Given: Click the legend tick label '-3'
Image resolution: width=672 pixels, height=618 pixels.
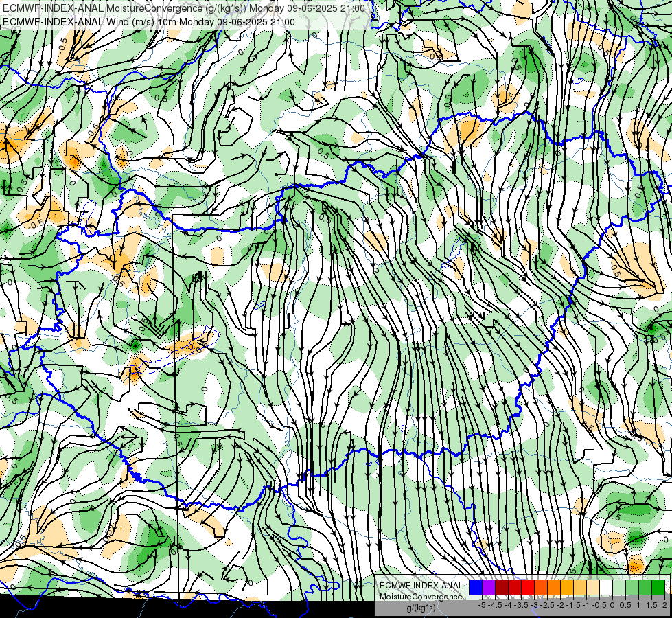Looking at the screenshot, I should (535, 605).
